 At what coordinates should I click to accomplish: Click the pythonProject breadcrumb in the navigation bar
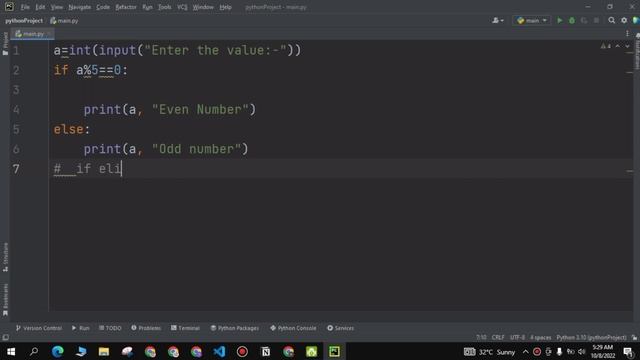(x=24, y=20)
